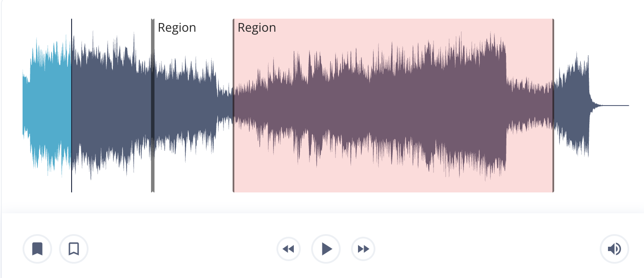The width and height of the screenshot is (644, 278).
Task: Click the outlined bookmark icon button
Action: click(74, 249)
